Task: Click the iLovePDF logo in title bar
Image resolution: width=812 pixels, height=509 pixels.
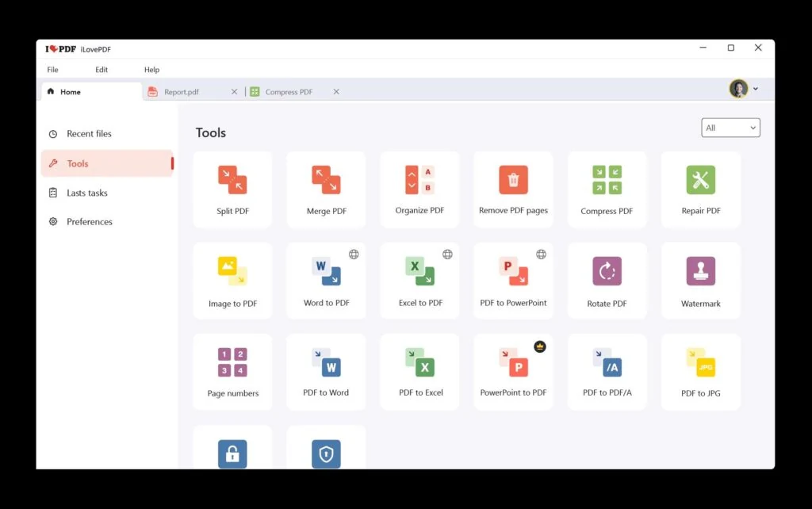Action: 60,49
